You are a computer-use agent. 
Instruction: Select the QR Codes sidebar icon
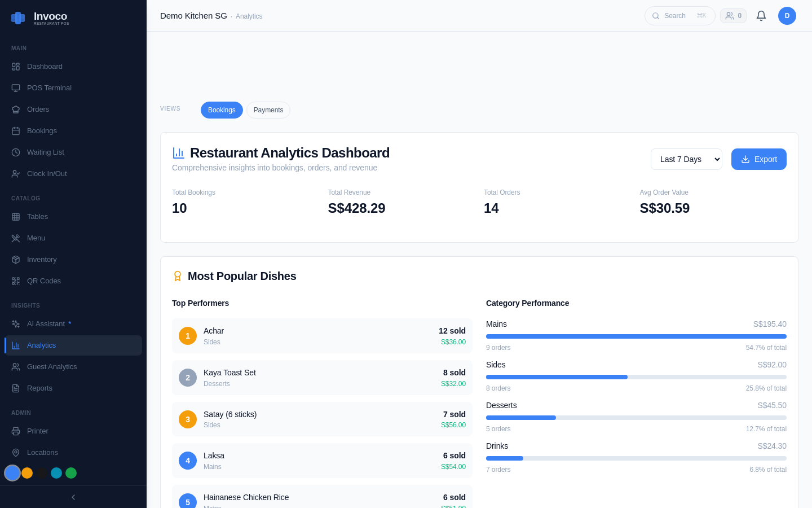coord(15,281)
